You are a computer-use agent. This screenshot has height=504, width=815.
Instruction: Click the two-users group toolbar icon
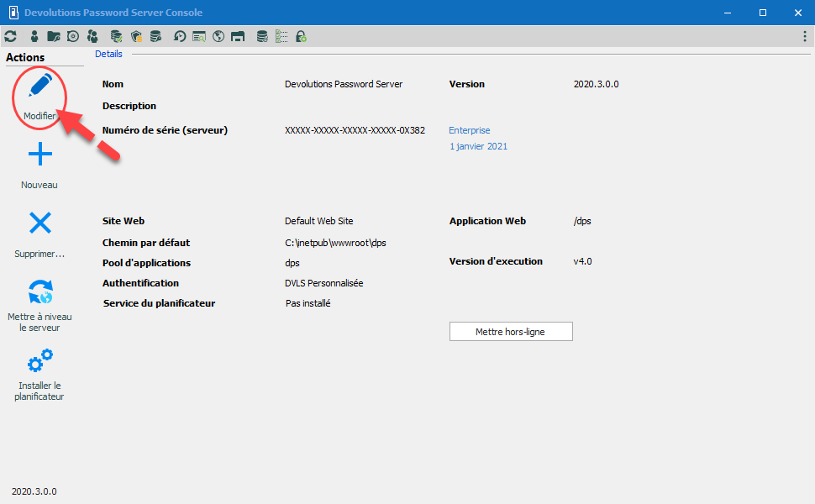[92, 36]
